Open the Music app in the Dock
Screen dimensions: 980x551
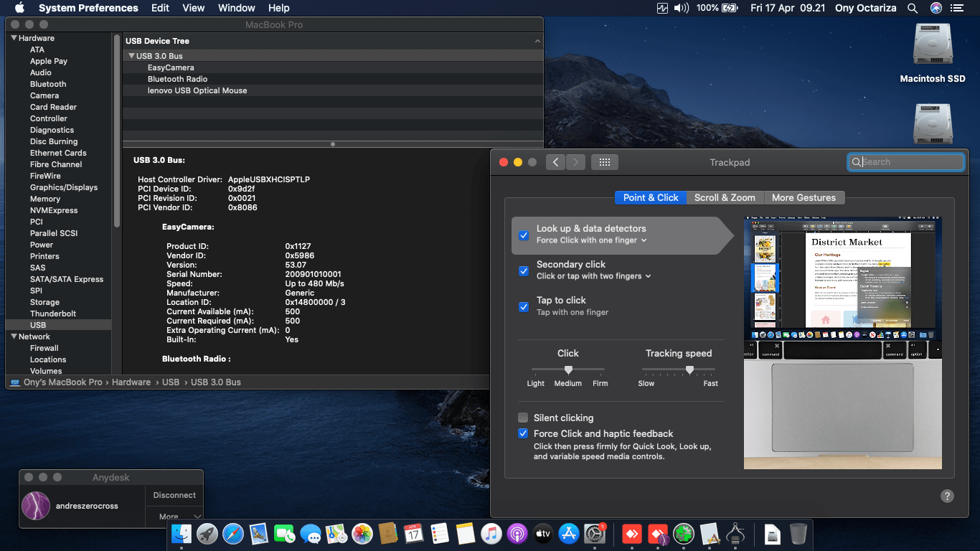[x=491, y=534]
